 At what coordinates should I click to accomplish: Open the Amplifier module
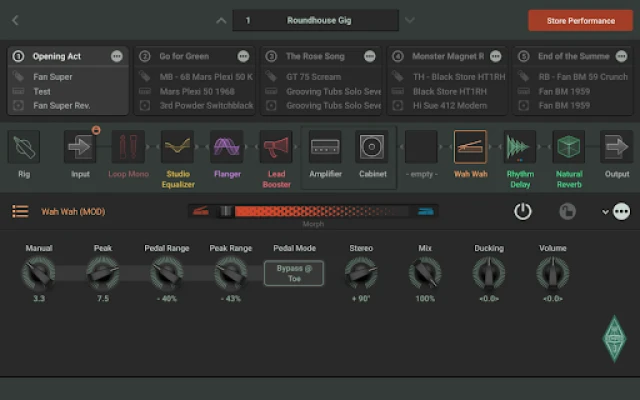[x=325, y=147]
